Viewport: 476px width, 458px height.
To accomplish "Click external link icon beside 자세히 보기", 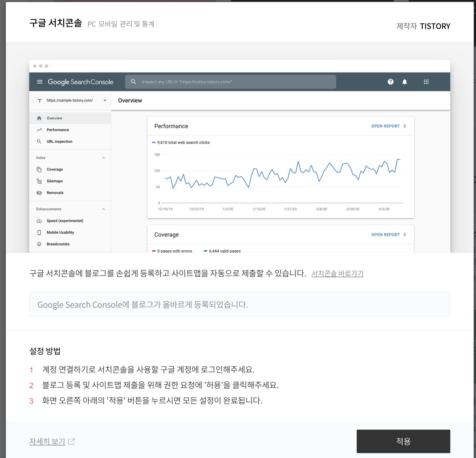I will 71,442.
